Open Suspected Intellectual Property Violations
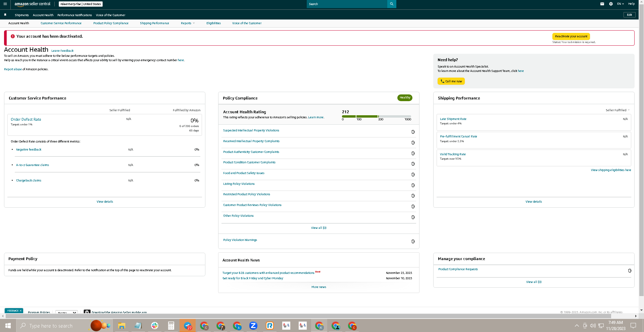The width and height of the screenshot is (644, 332). click(251, 130)
